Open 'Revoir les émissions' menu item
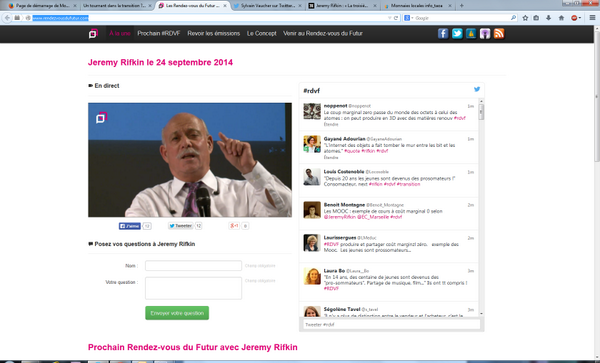The width and height of the screenshot is (600, 363). pos(214,34)
